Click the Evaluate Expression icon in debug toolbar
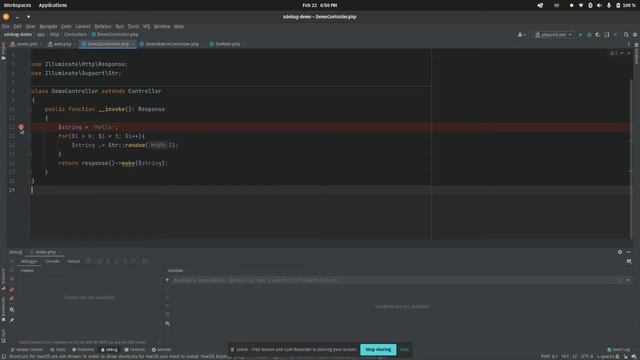The height and width of the screenshot is (360, 640). click(145, 261)
